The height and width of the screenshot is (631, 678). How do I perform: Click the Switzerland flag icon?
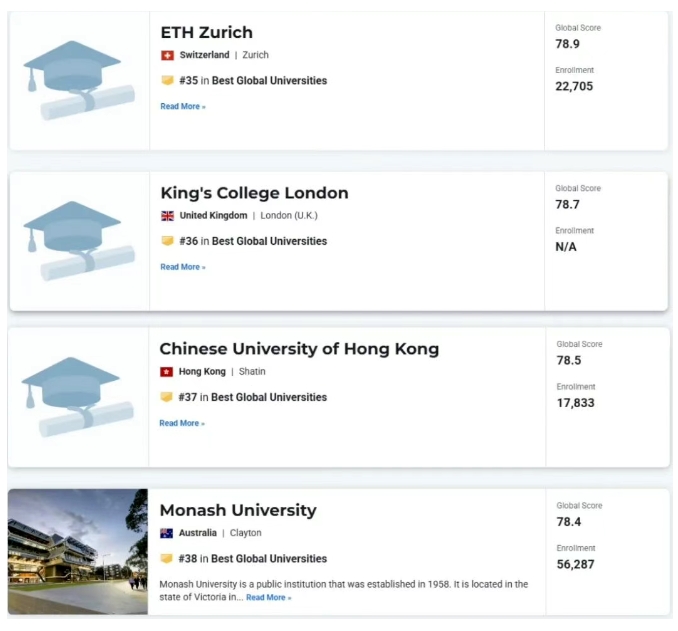point(167,55)
